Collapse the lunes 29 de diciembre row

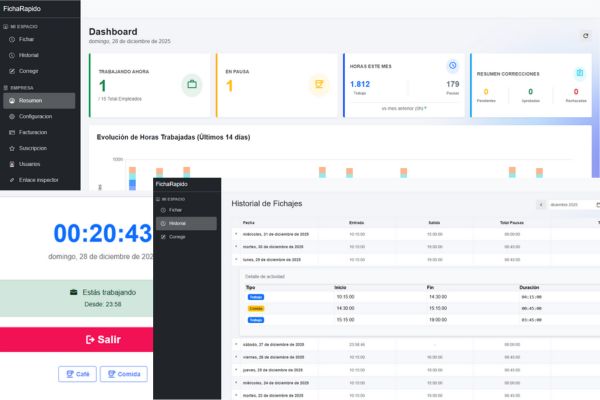(236, 259)
